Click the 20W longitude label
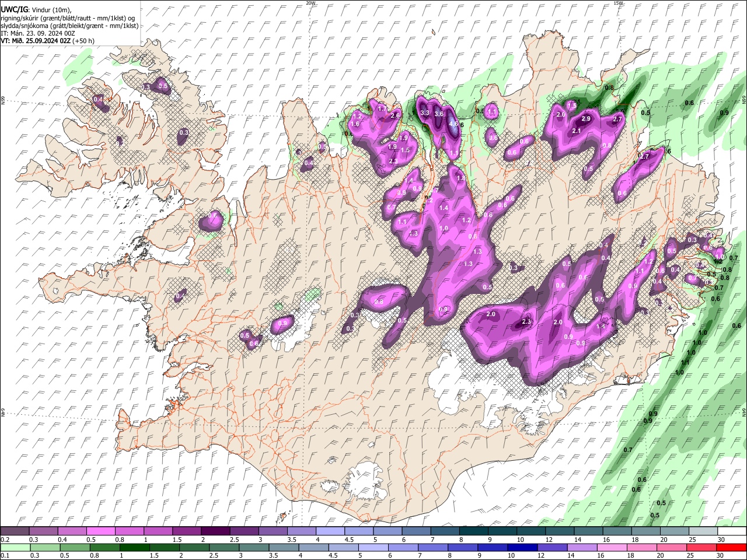 tap(310, 3)
